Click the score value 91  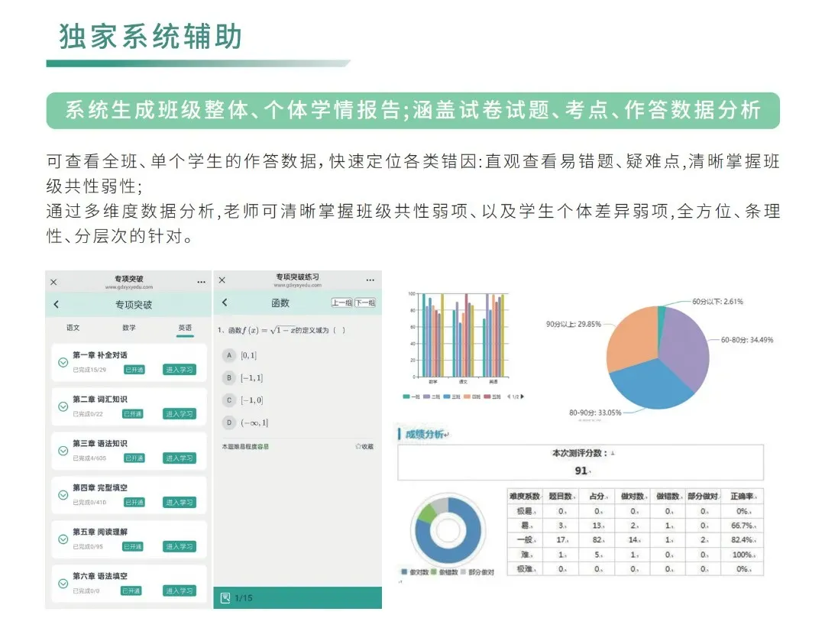tap(581, 471)
